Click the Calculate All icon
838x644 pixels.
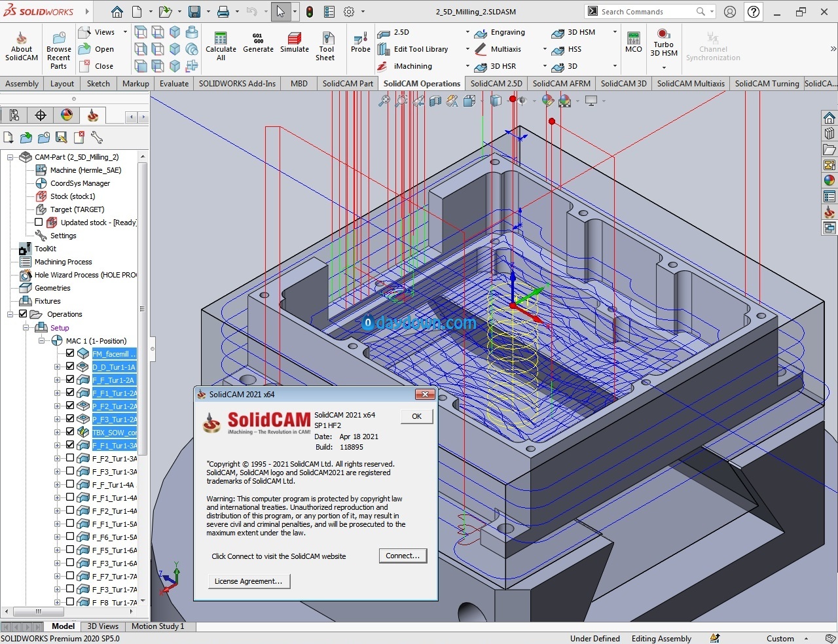(221, 39)
